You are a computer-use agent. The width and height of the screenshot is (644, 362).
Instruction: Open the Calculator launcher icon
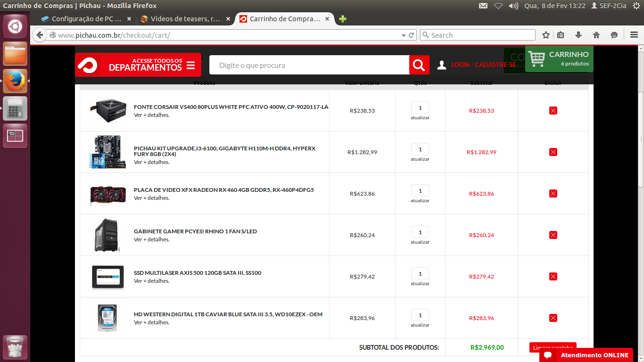coord(15,108)
